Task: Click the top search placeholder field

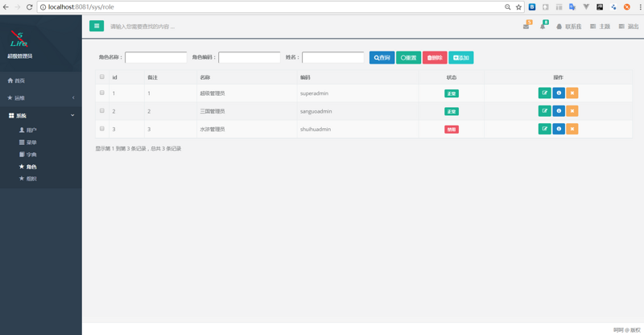Action: [x=142, y=27]
